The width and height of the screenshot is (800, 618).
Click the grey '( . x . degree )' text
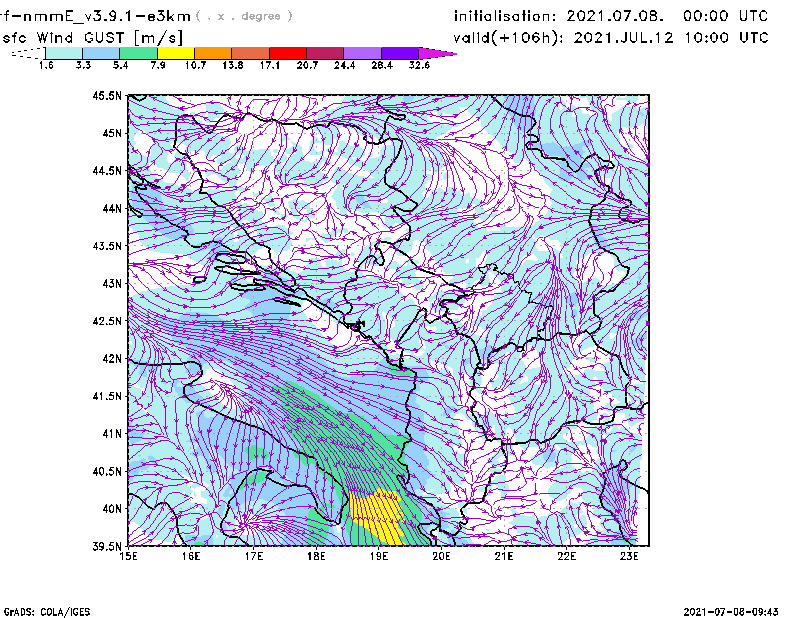(244, 16)
